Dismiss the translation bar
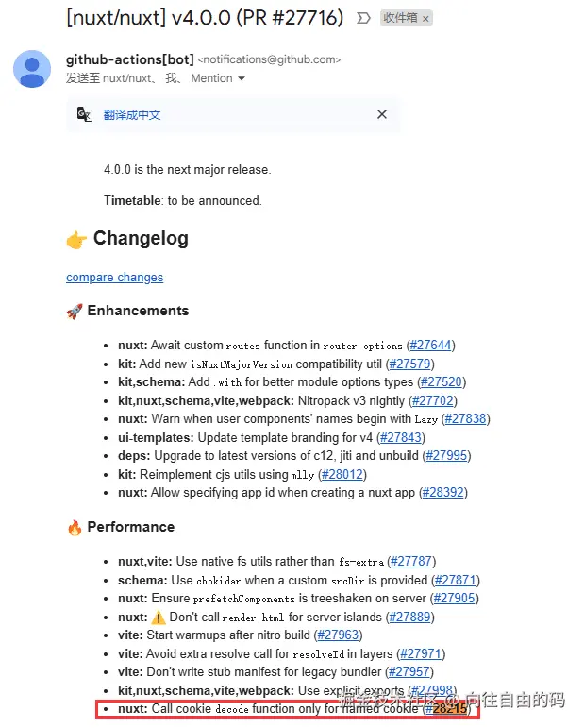584x728 pixels. (x=382, y=114)
